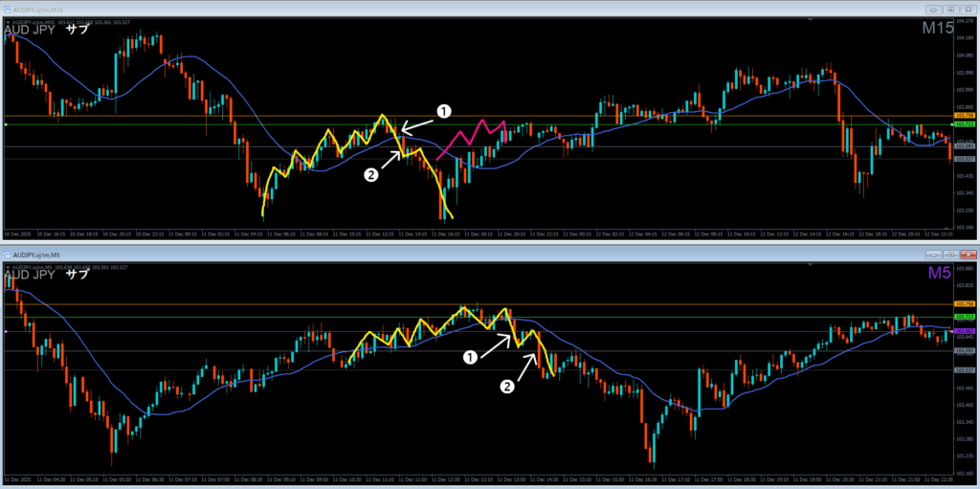
Task: Click the サブ label in M5 chart
Action: (x=77, y=275)
